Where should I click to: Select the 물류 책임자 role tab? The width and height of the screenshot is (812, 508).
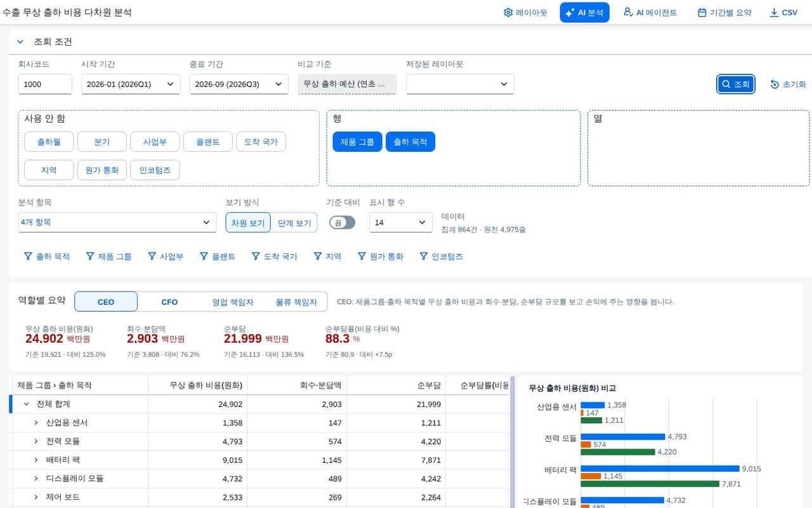coord(296,302)
